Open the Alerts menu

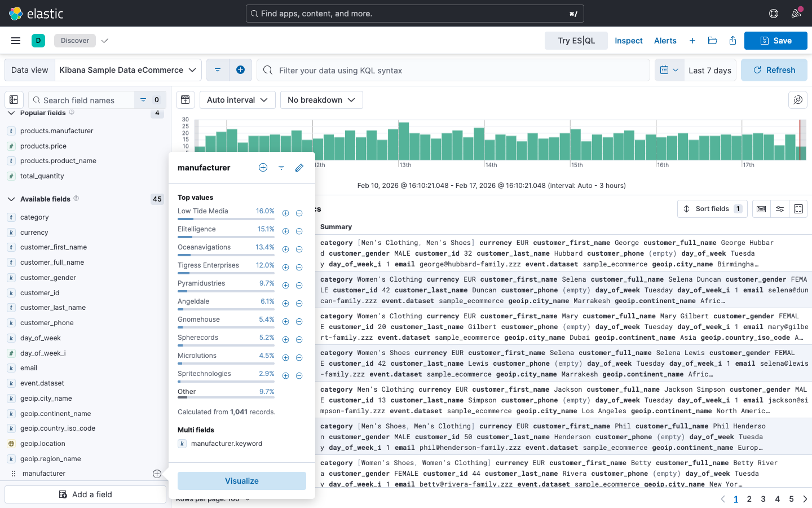click(x=665, y=41)
